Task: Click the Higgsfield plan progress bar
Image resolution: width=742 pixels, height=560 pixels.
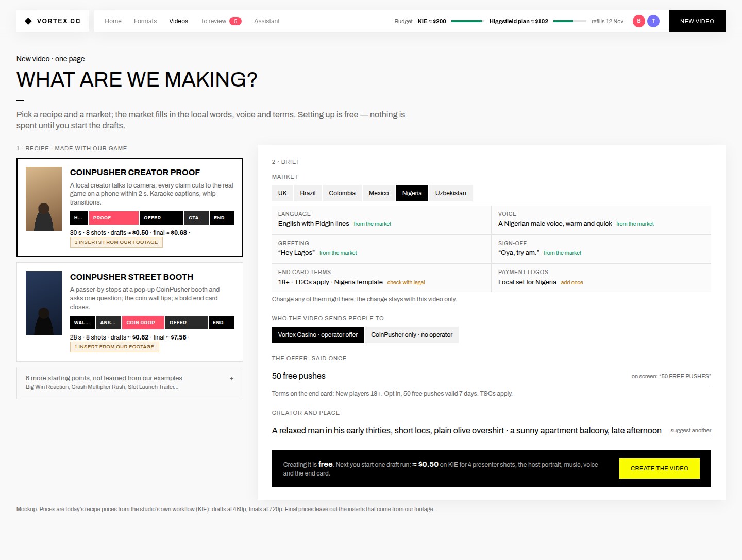Action: [x=570, y=21]
